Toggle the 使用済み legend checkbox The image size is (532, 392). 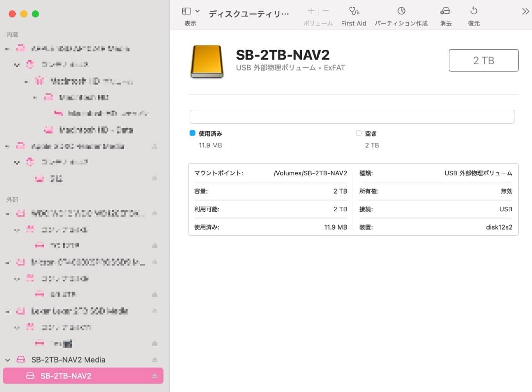(x=192, y=133)
